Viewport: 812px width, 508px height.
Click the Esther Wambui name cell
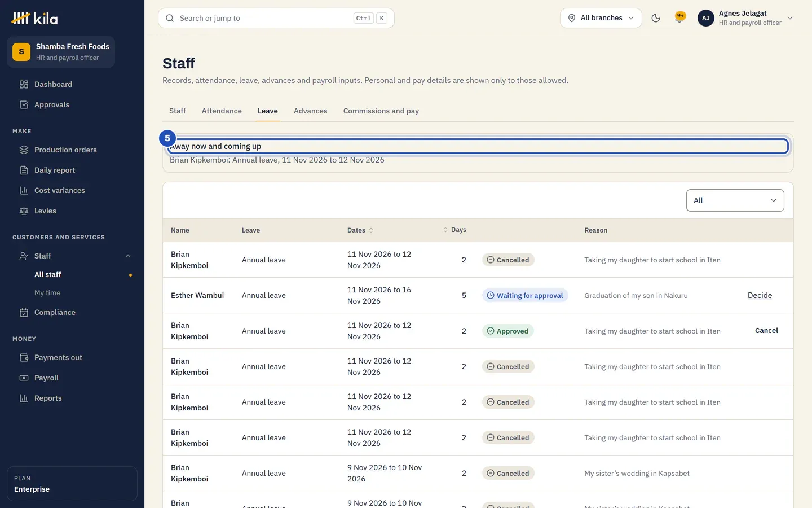pos(197,296)
